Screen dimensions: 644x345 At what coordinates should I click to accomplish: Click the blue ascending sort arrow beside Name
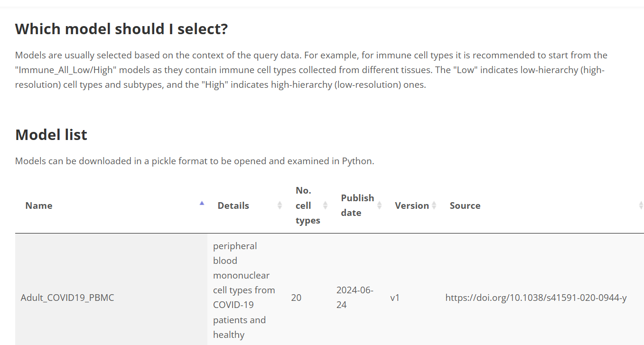coord(202,204)
